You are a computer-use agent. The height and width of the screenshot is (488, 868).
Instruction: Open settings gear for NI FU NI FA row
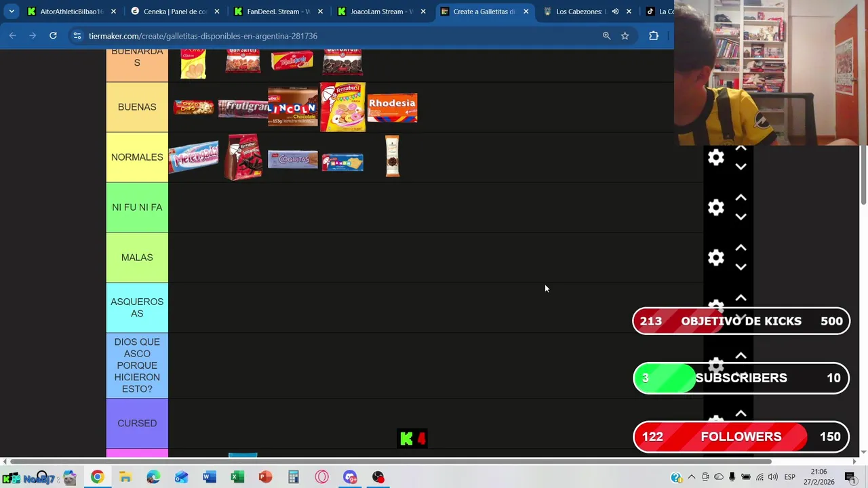click(x=716, y=207)
